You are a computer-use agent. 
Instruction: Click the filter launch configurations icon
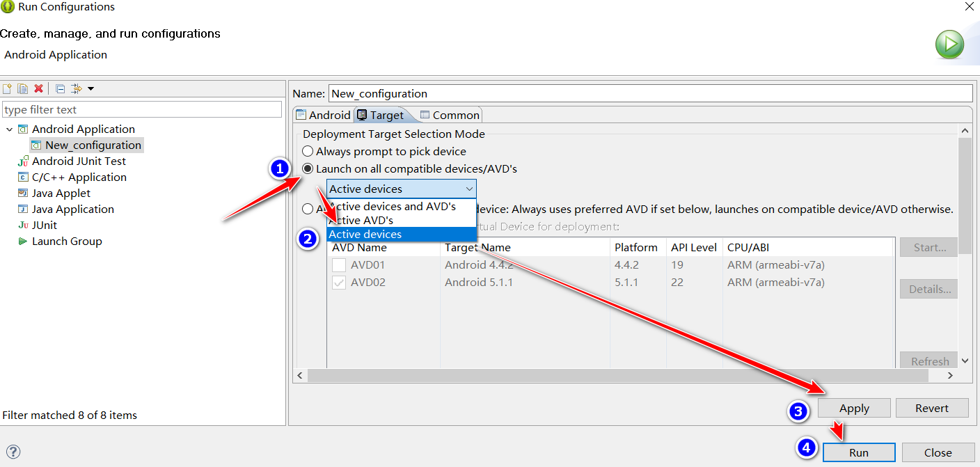[x=77, y=88]
